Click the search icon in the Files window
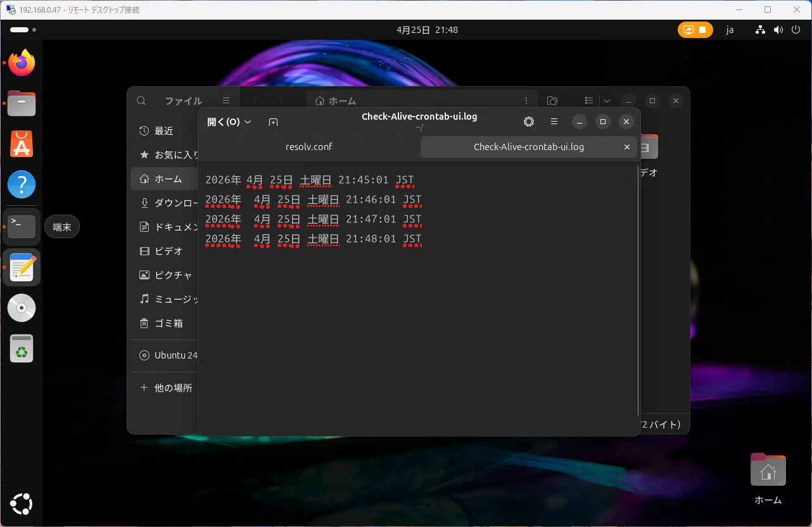The image size is (812, 527). (141, 101)
